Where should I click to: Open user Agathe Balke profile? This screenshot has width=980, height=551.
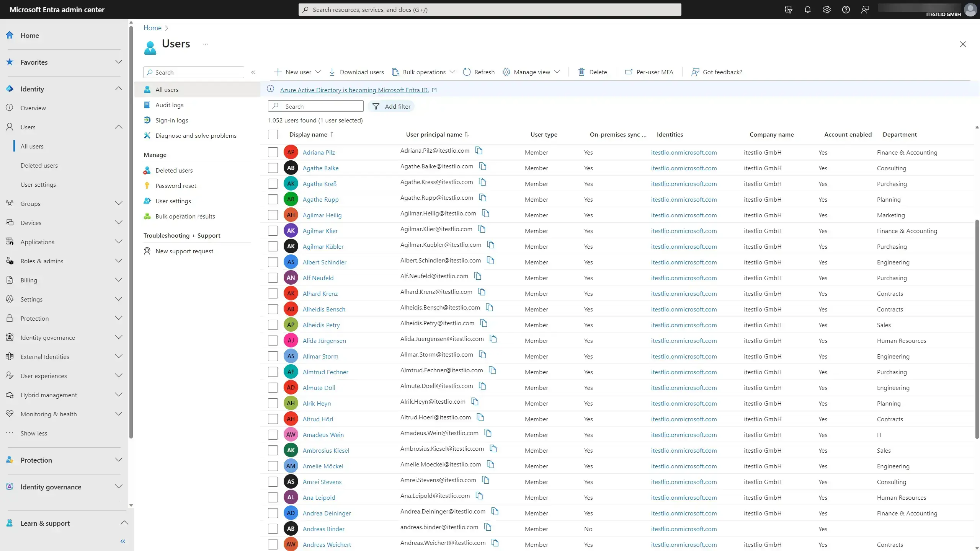[x=320, y=168]
